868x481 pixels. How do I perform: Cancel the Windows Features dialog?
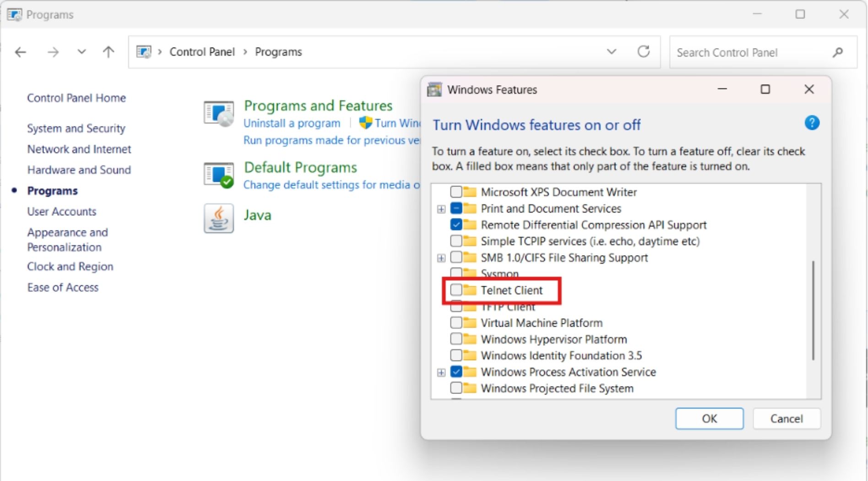787,419
